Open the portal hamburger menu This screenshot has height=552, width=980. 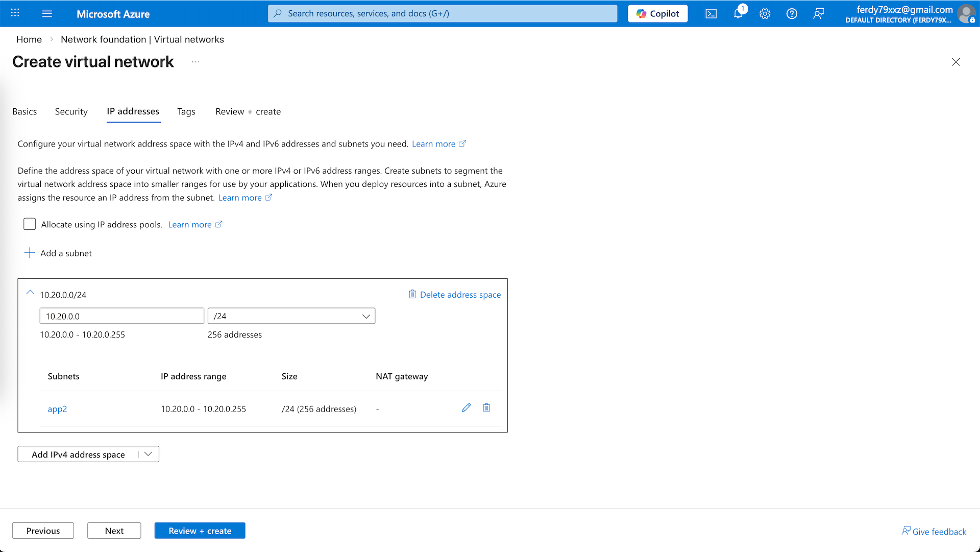click(x=47, y=14)
